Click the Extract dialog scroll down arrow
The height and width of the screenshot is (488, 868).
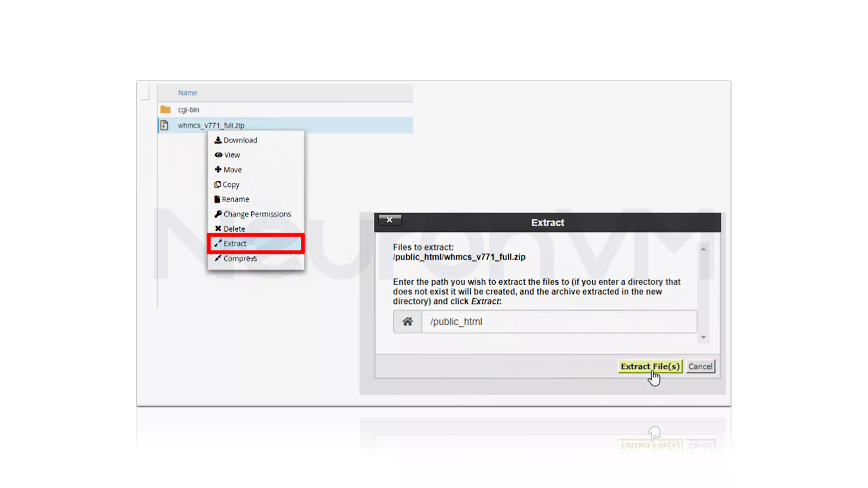click(703, 338)
